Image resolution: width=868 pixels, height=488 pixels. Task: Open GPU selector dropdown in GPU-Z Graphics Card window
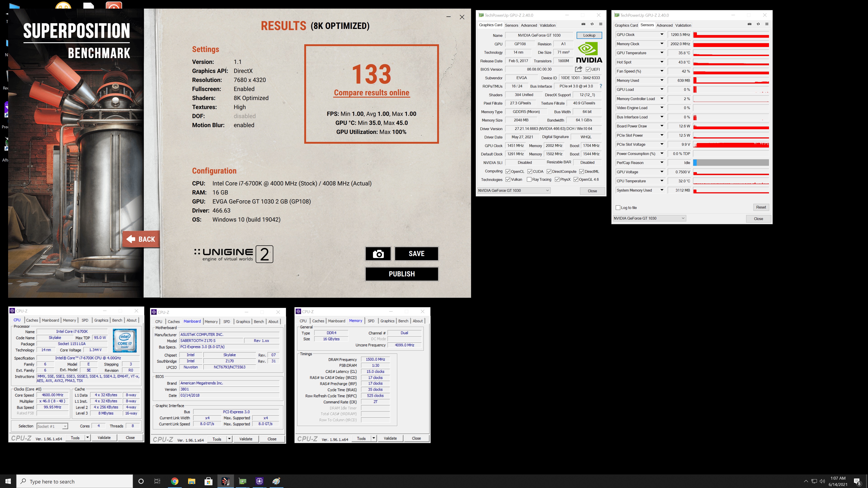pos(514,190)
